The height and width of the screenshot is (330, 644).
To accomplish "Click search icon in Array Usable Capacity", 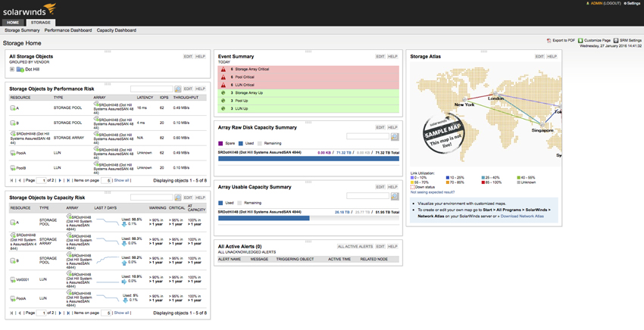I will point(395,196).
